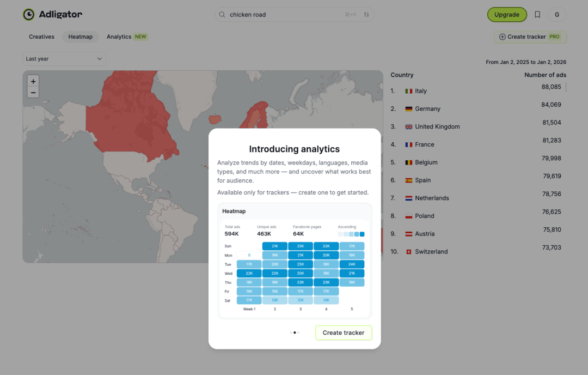The image size is (588, 375).
Task: Open the G user profile avatar
Action: pyautogui.click(x=557, y=15)
